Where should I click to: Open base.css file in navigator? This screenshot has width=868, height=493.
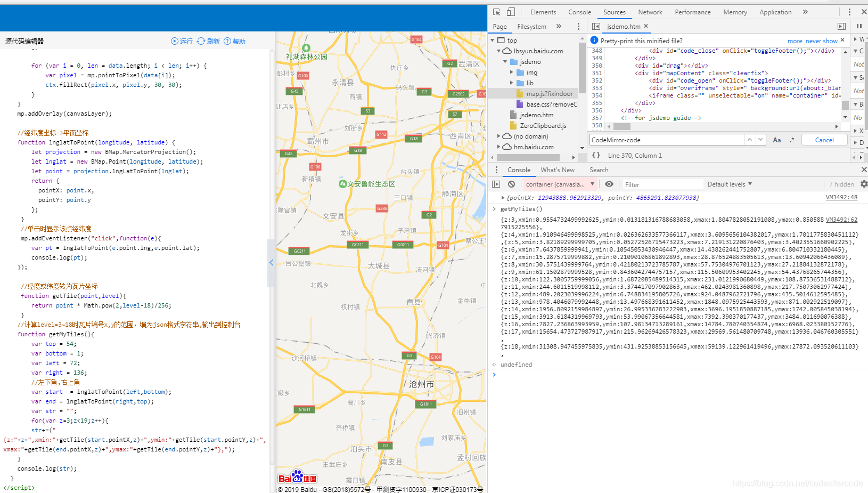552,104
